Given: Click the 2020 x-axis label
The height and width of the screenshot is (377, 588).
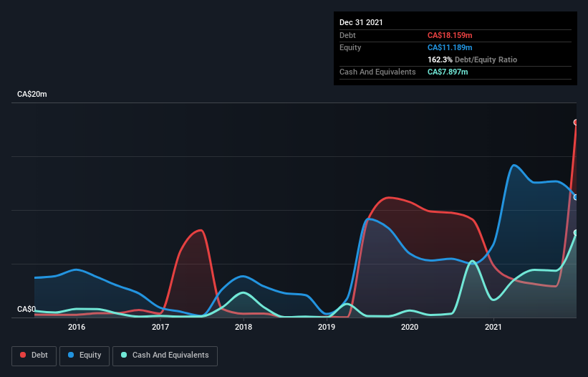Looking at the screenshot, I should pos(410,327).
